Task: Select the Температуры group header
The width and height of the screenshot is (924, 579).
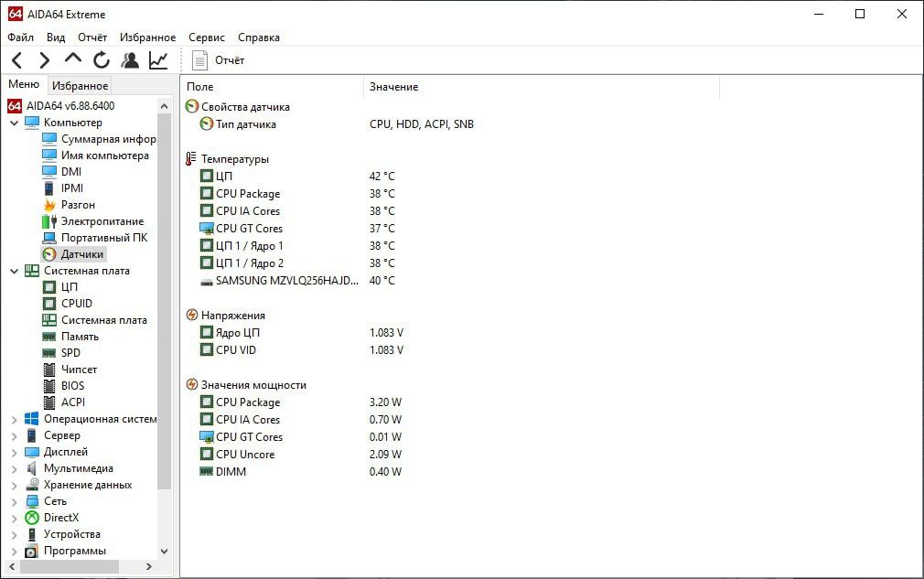Action: tap(227, 159)
